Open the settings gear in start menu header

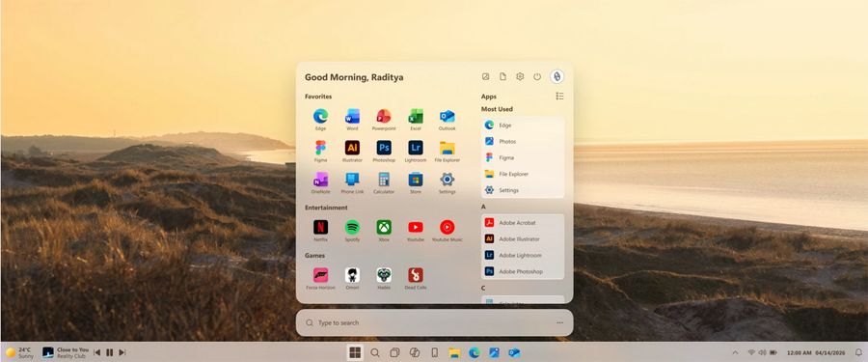click(x=520, y=76)
